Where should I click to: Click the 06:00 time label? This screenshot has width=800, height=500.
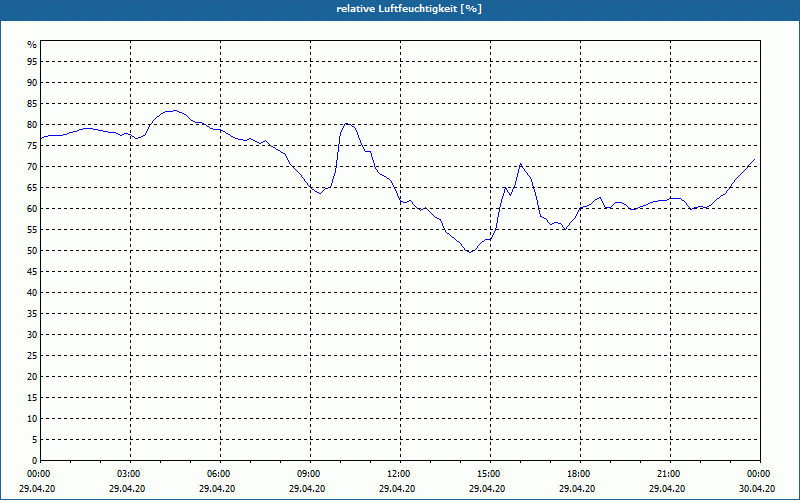[x=217, y=474]
